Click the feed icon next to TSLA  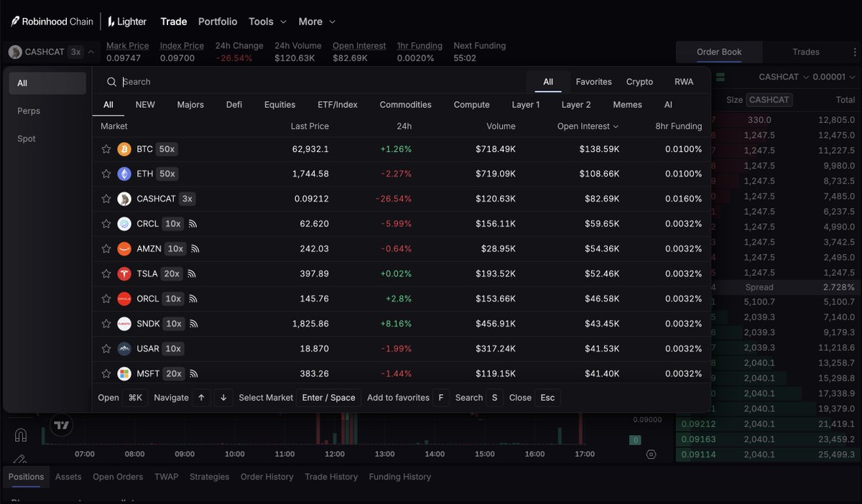[192, 274]
